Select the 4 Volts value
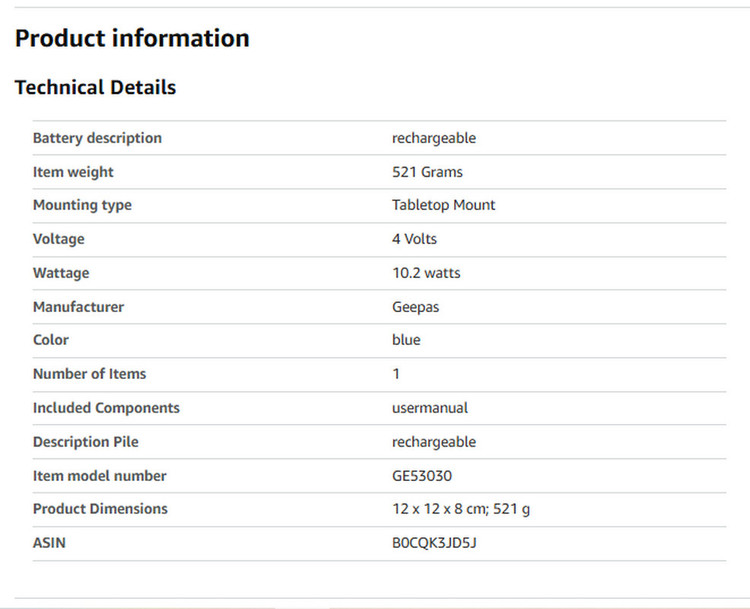 (414, 239)
